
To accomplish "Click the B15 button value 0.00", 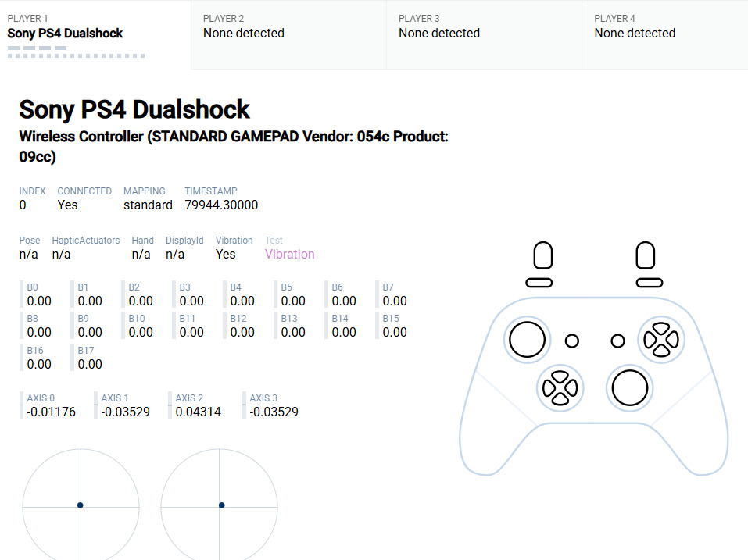I will pyautogui.click(x=395, y=332).
